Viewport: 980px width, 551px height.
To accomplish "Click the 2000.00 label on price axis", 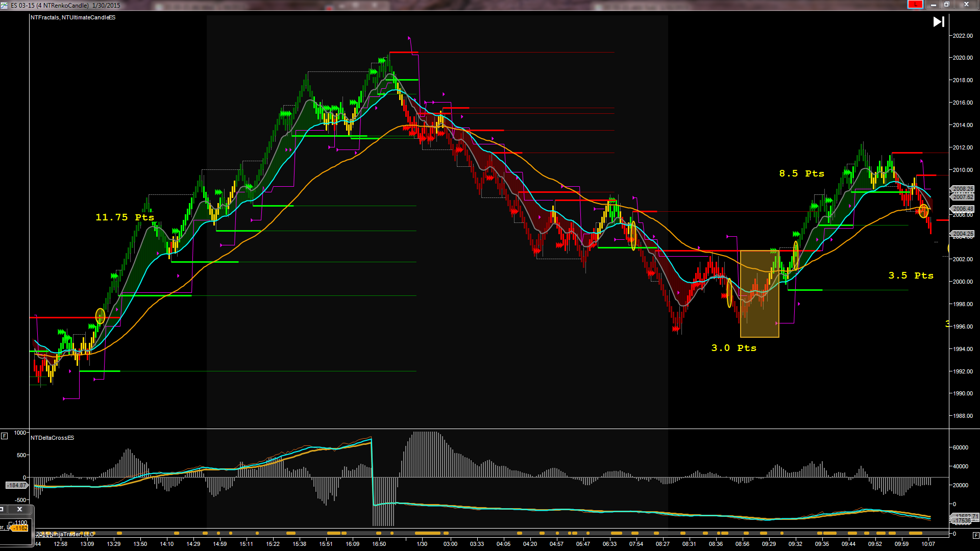I will pyautogui.click(x=963, y=282).
